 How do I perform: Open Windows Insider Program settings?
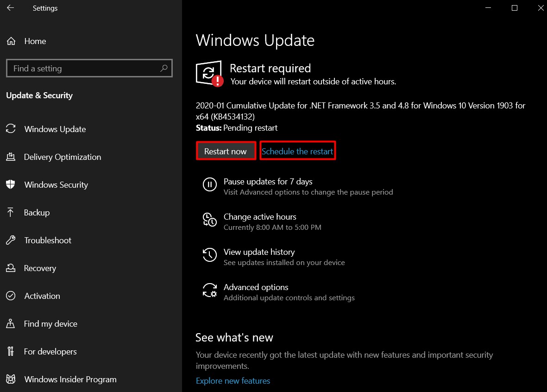70,379
